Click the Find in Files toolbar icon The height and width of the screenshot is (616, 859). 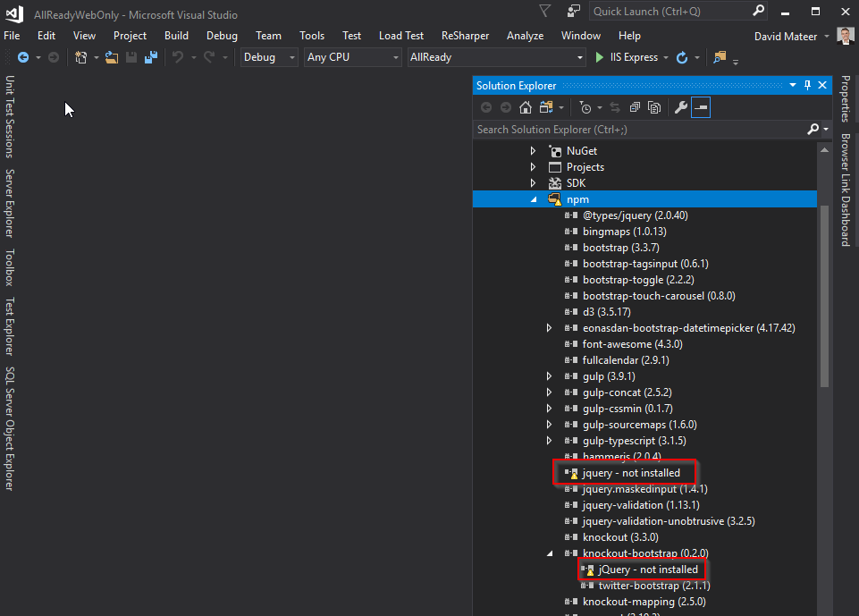[x=720, y=57]
